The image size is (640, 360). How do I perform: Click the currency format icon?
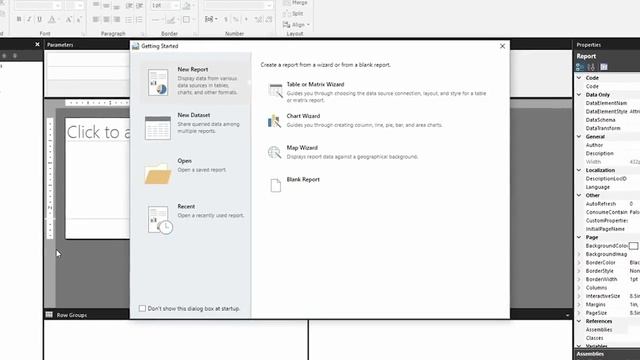coord(226,19)
